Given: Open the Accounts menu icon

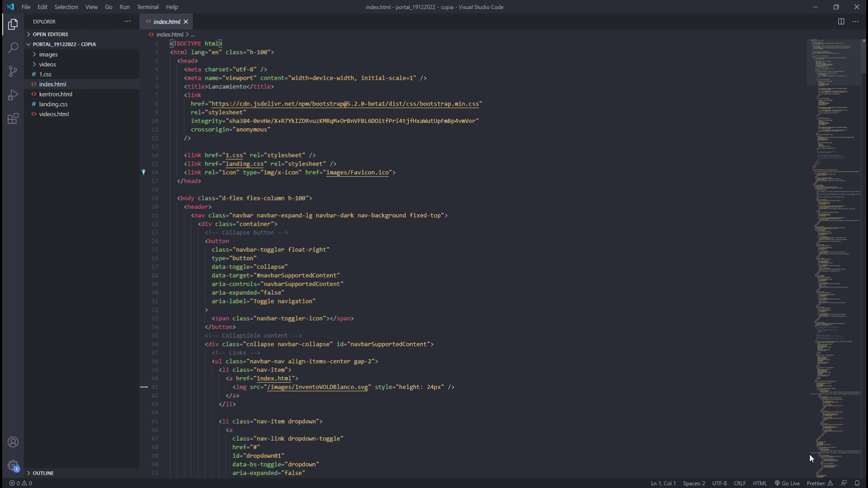Looking at the screenshot, I should coord(13,442).
